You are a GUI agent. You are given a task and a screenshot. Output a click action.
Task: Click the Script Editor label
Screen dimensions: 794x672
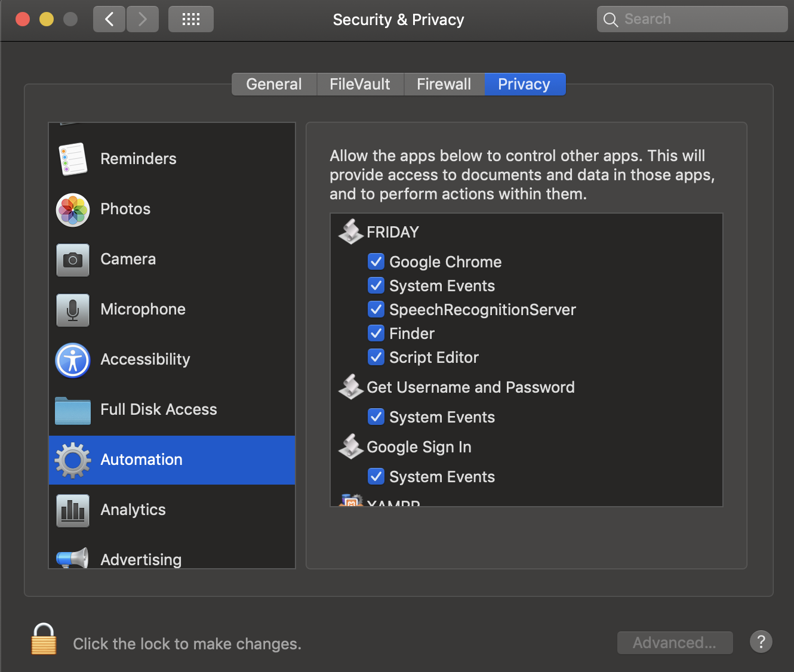(x=434, y=357)
